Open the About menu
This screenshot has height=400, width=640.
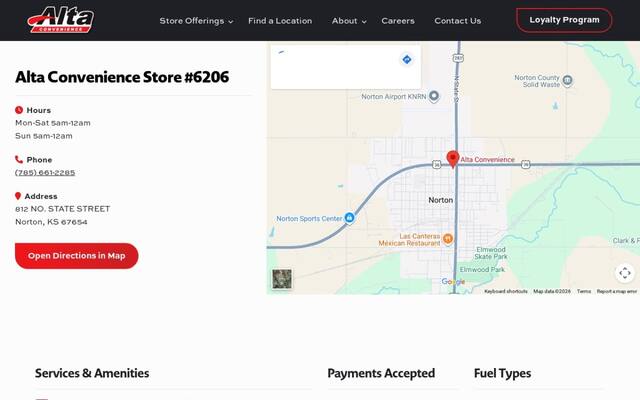[x=344, y=21]
